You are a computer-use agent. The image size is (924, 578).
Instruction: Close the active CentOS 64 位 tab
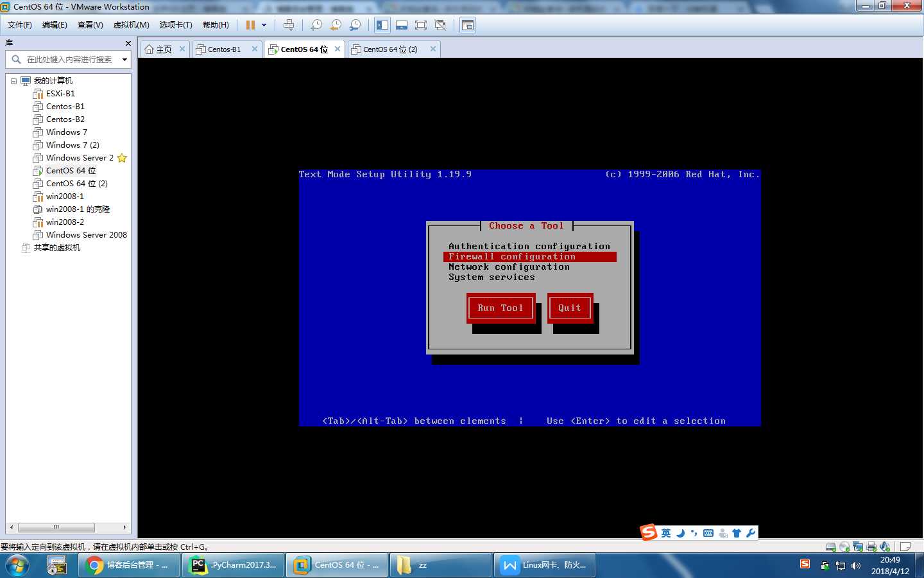tap(338, 49)
